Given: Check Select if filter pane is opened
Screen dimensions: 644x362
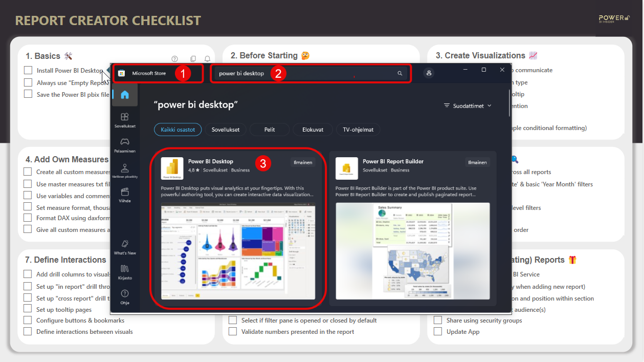Looking at the screenshot, I should point(233,320).
